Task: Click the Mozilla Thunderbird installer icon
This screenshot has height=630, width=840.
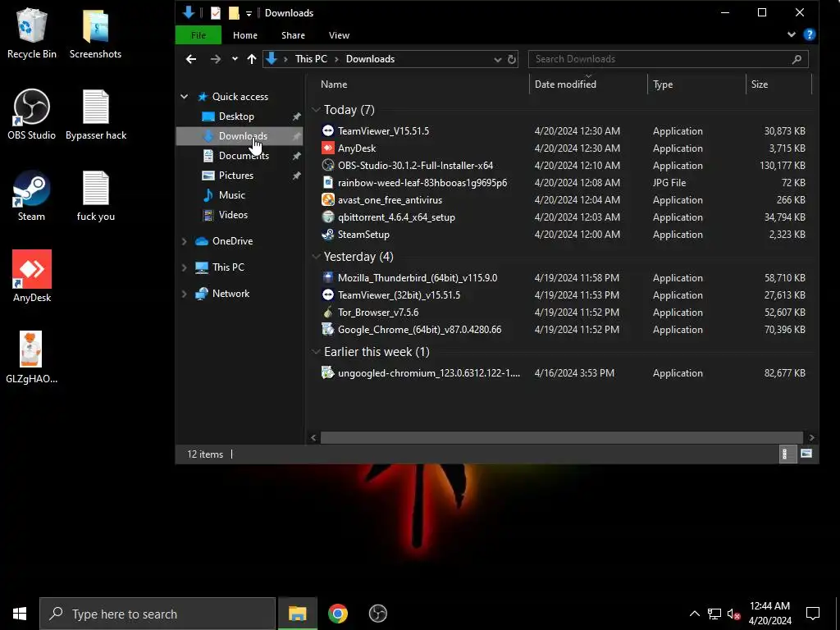Action: pos(328,277)
